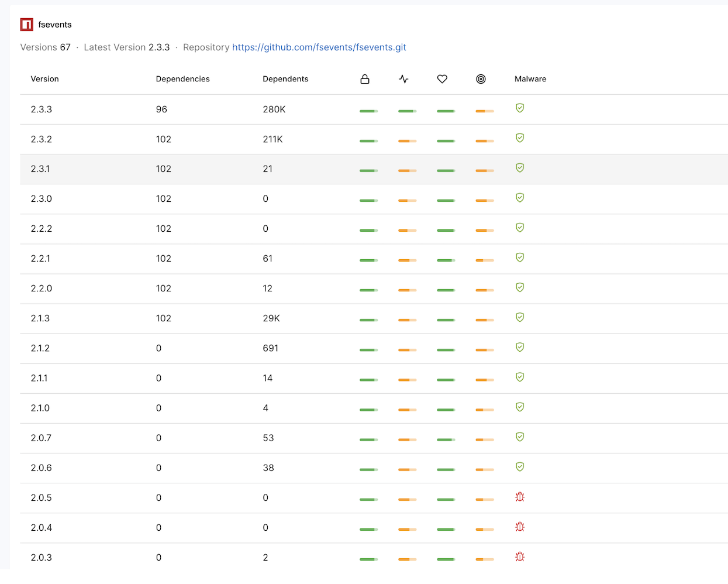Click the Malware column header label

tap(530, 79)
